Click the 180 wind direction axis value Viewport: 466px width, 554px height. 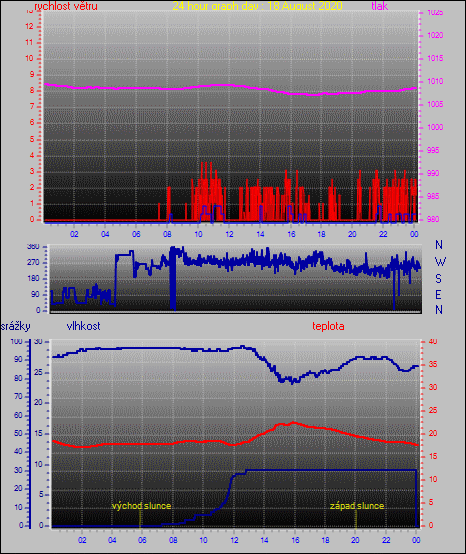pyautogui.click(x=33, y=278)
